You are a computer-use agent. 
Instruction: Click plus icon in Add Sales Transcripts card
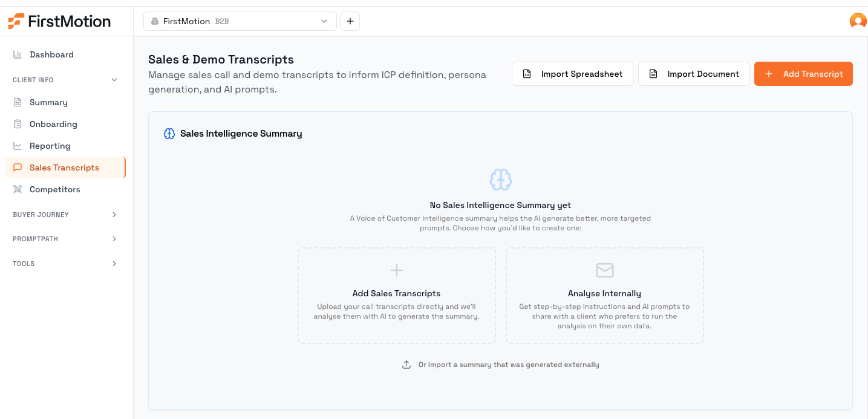tap(396, 270)
